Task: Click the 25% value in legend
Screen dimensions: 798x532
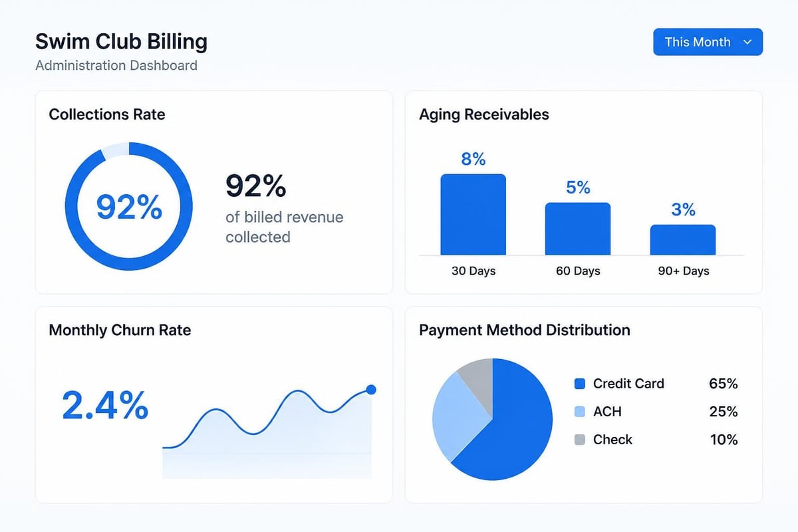Action: pyautogui.click(x=724, y=412)
